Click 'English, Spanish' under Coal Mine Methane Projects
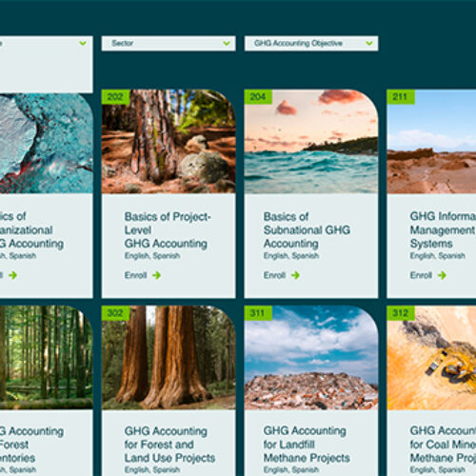This screenshot has height=476, width=476. [438, 469]
